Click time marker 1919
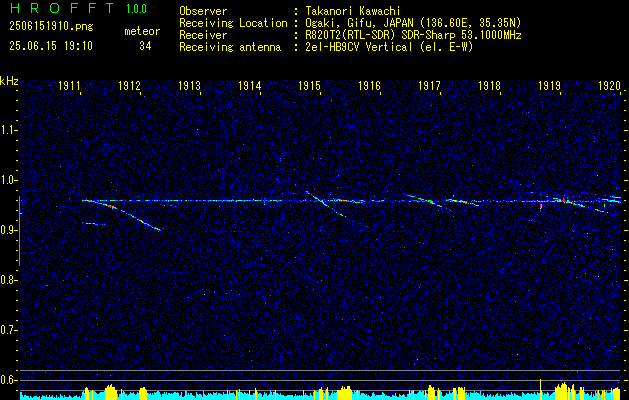Screen dimensions: 629x400 pyautogui.click(x=549, y=85)
